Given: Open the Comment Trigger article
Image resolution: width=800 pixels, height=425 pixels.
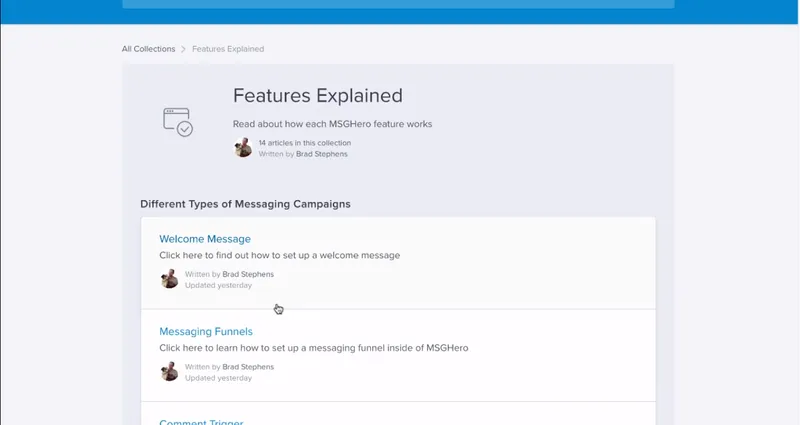Looking at the screenshot, I should pyautogui.click(x=201, y=421).
